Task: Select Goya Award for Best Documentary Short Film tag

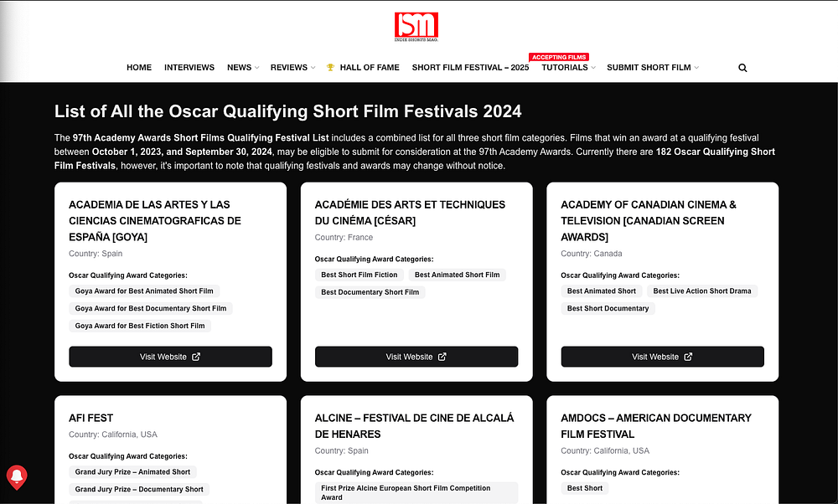Action: (151, 309)
